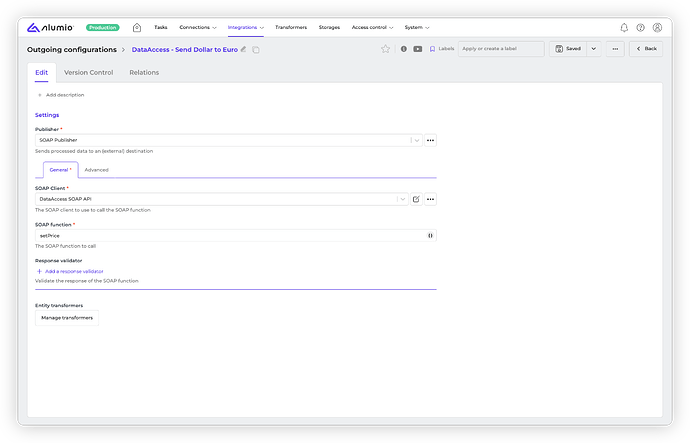Expand the Connections menu

click(198, 27)
